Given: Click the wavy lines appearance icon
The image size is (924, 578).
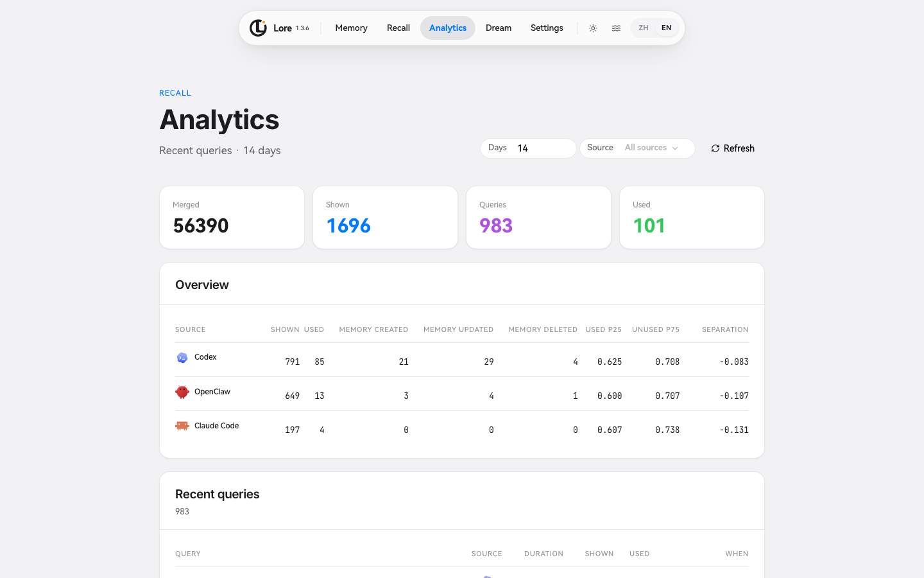Looking at the screenshot, I should coord(616,28).
